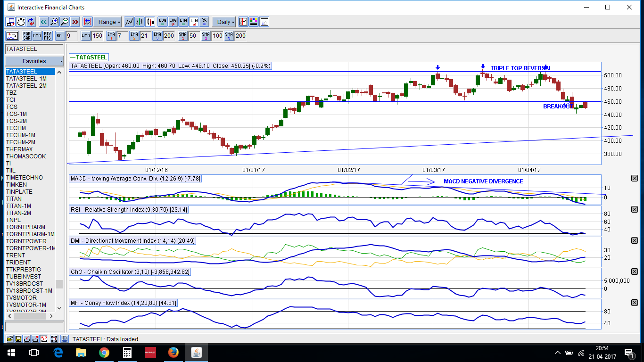Open the Range dropdown
This screenshot has height=362, width=644.
coord(107,22)
